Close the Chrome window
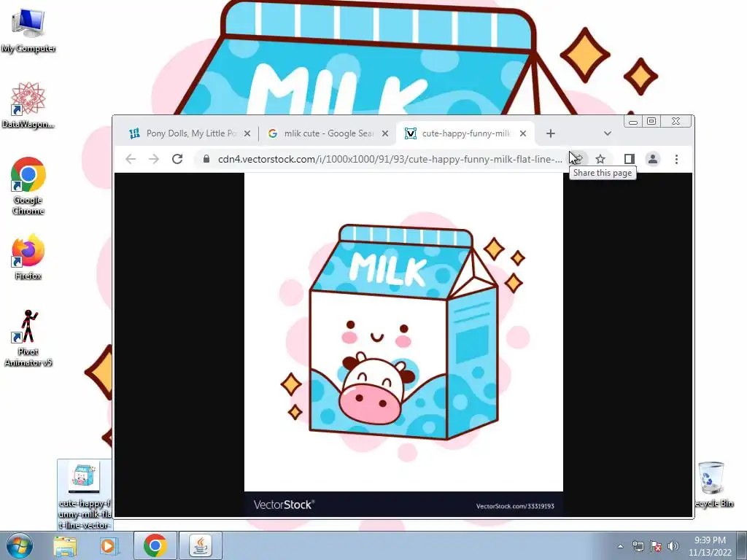 [x=676, y=122]
